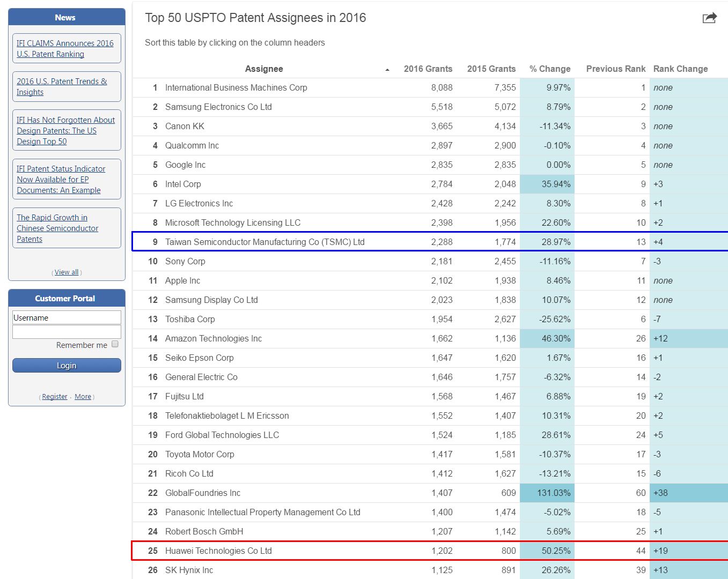The image size is (728, 579).
Task: Click Taiwan Semiconductor Manufacturing Co (TSMC) Ltd
Action: pyautogui.click(x=265, y=242)
